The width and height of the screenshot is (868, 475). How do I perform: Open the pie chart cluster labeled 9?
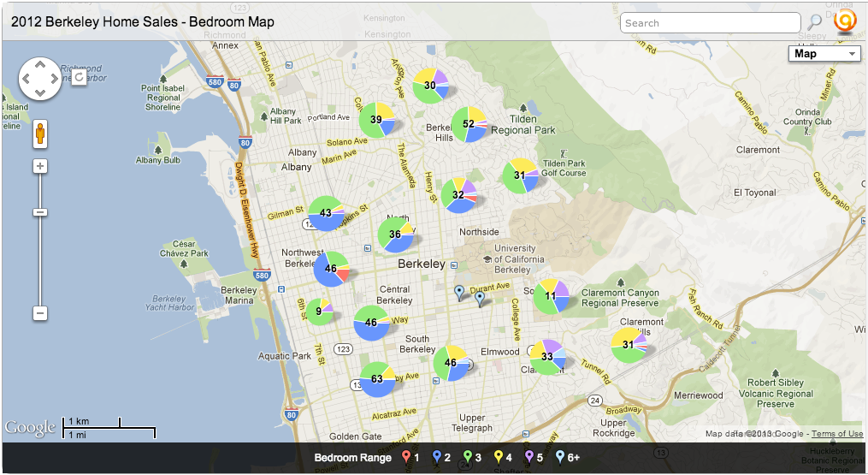pyautogui.click(x=320, y=312)
